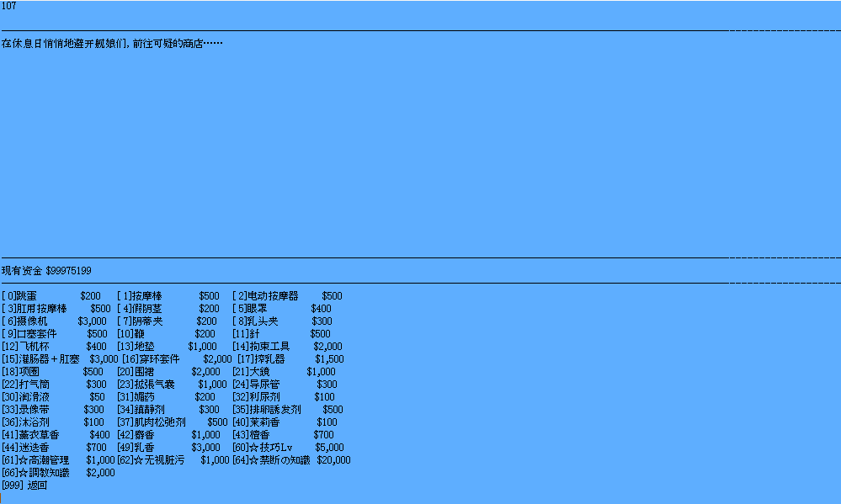Buy the [60] ☆技巧Lv upgrade
The width and height of the screenshot is (841, 504).
288,448
